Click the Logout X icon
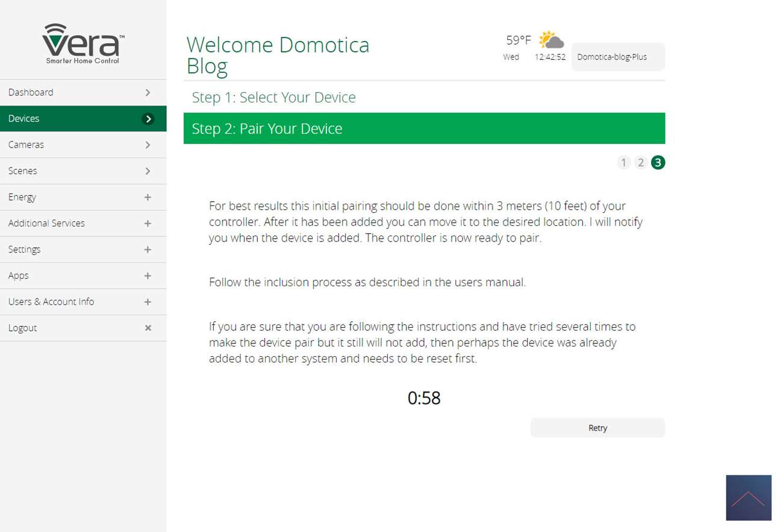The height and width of the screenshot is (532, 783). click(x=148, y=328)
